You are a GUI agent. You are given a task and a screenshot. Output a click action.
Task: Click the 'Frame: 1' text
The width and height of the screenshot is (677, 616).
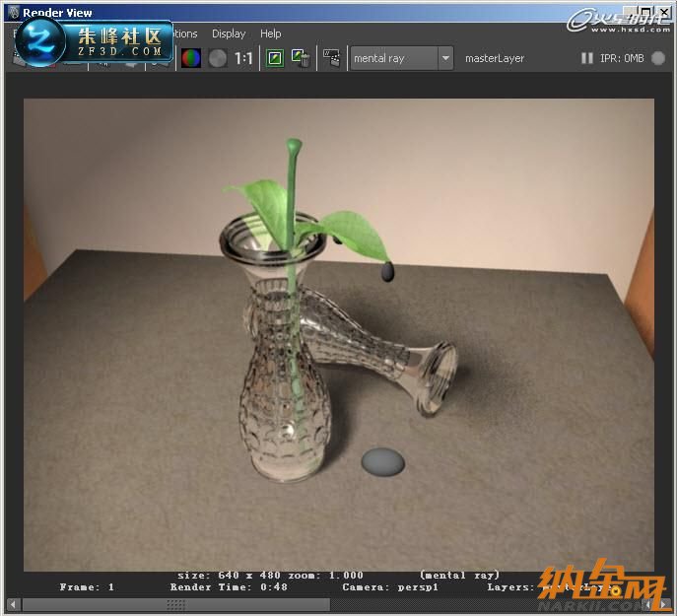tap(87, 587)
